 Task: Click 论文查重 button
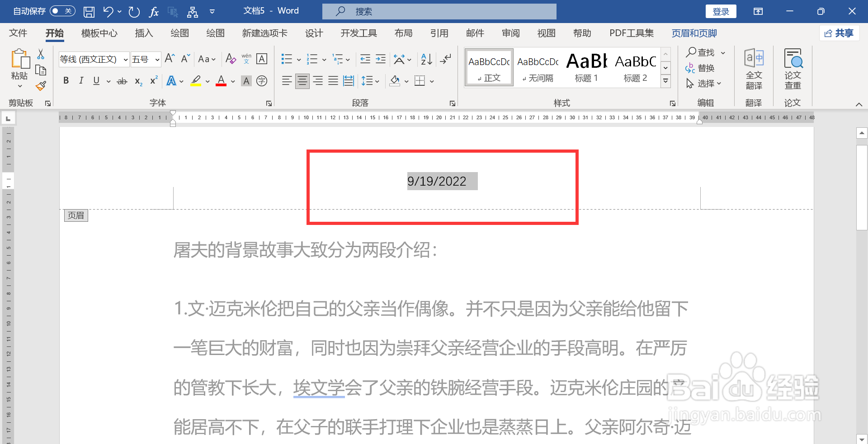(x=793, y=69)
